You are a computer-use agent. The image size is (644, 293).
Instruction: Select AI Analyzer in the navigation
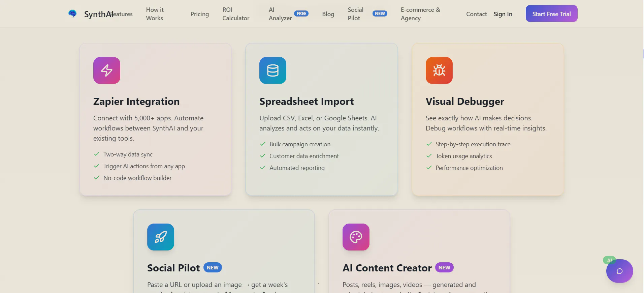click(280, 14)
